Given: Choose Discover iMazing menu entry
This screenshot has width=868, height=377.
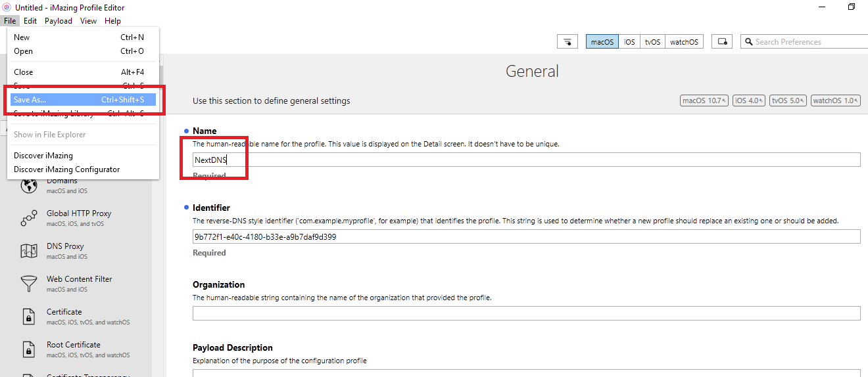Looking at the screenshot, I should point(83,156).
